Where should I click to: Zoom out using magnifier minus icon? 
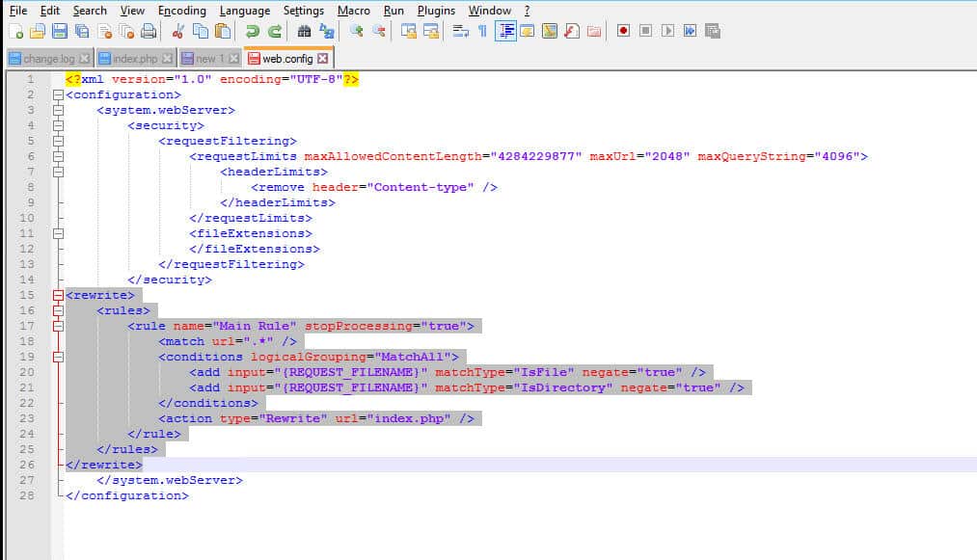[x=378, y=31]
